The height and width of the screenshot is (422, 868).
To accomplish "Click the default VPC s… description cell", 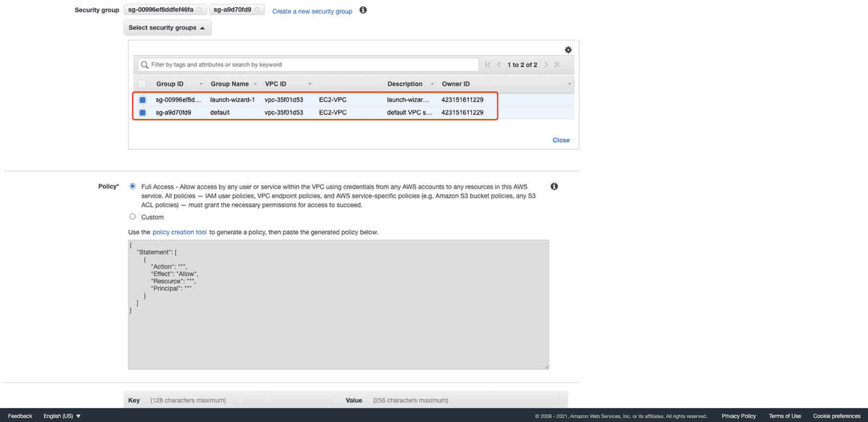I will 410,113.
